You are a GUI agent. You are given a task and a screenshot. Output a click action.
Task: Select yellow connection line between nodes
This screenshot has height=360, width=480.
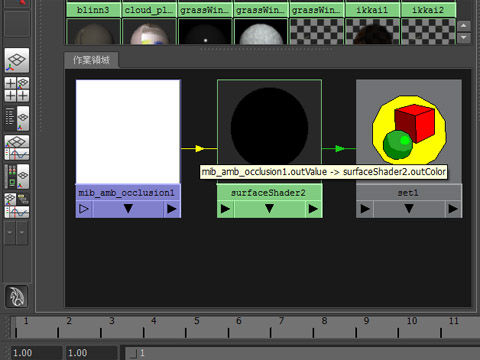[x=199, y=148]
